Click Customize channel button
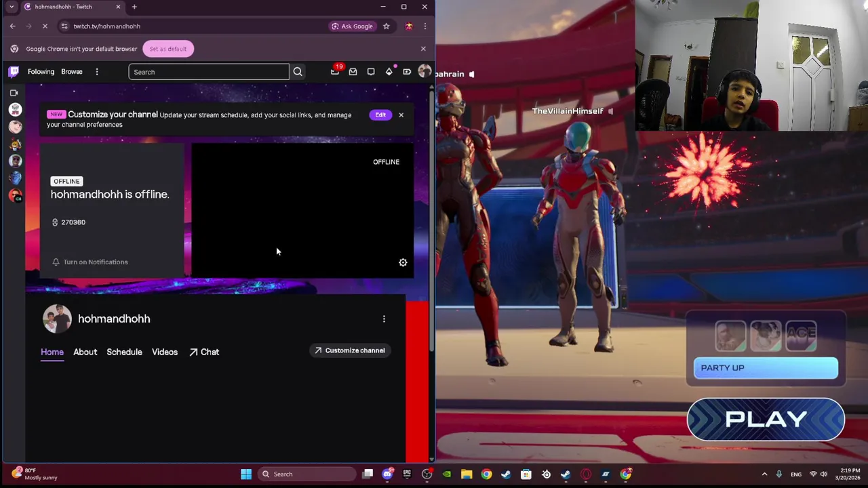Screen dimensions: 868x488 pos(349,350)
